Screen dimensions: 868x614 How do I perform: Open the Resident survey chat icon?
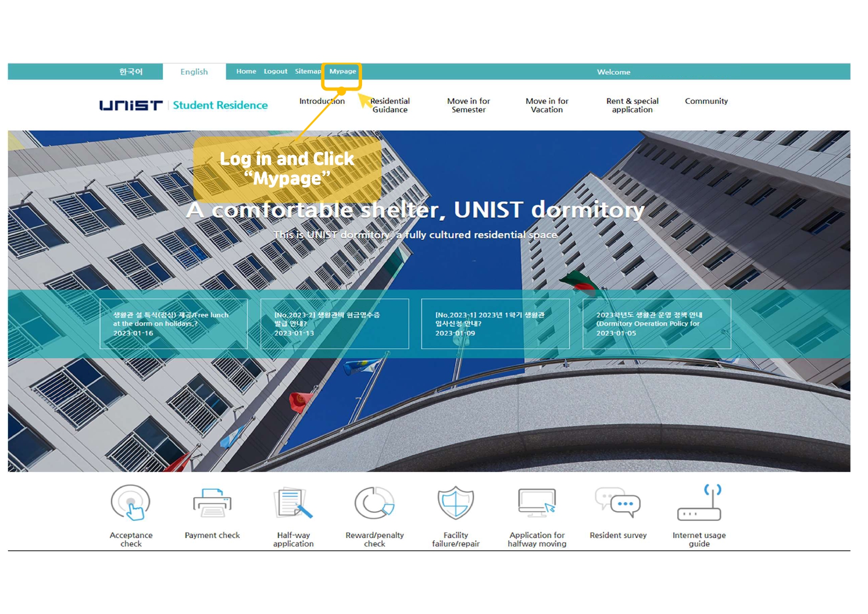[618, 503]
